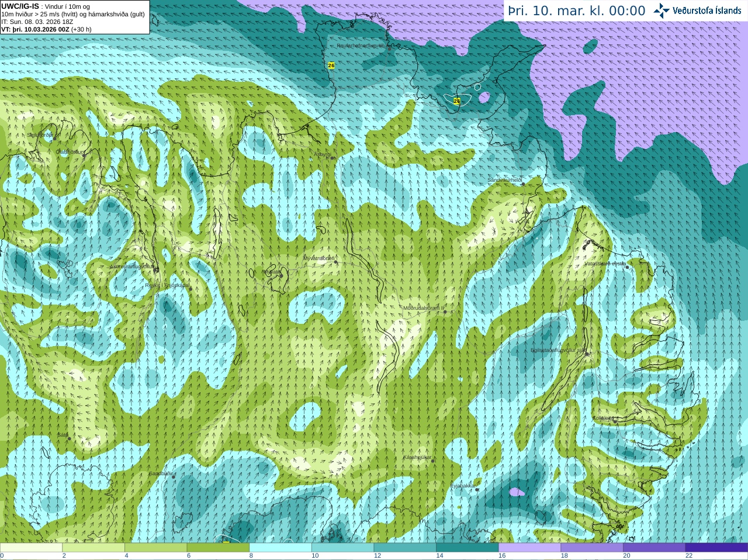This screenshot has height=560, width=748.
Task: Click the yellow 26 gust marker inside the white contour
Action: pyautogui.click(x=457, y=101)
